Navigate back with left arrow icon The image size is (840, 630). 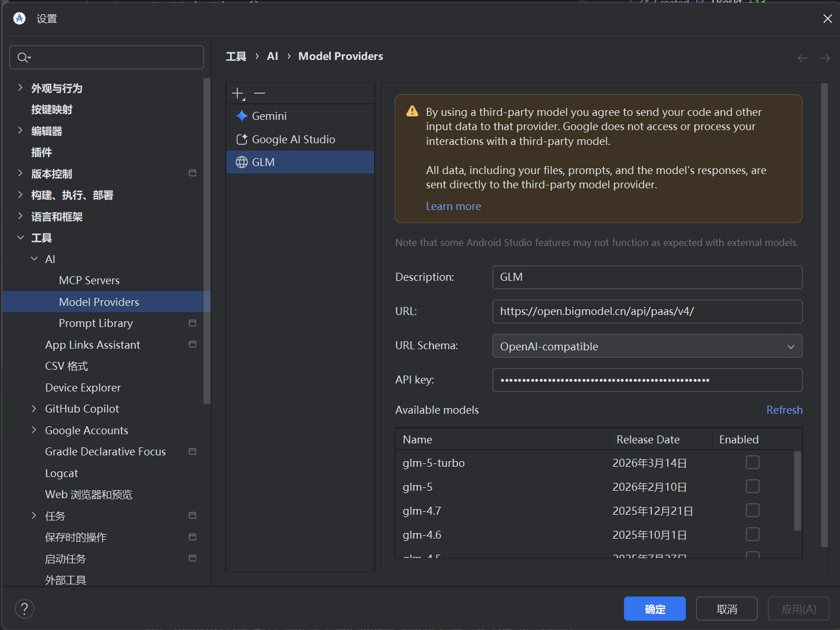click(x=803, y=58)
